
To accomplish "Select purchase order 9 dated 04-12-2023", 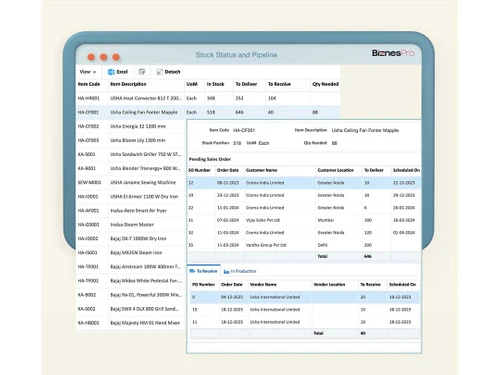I will point(305,297).
